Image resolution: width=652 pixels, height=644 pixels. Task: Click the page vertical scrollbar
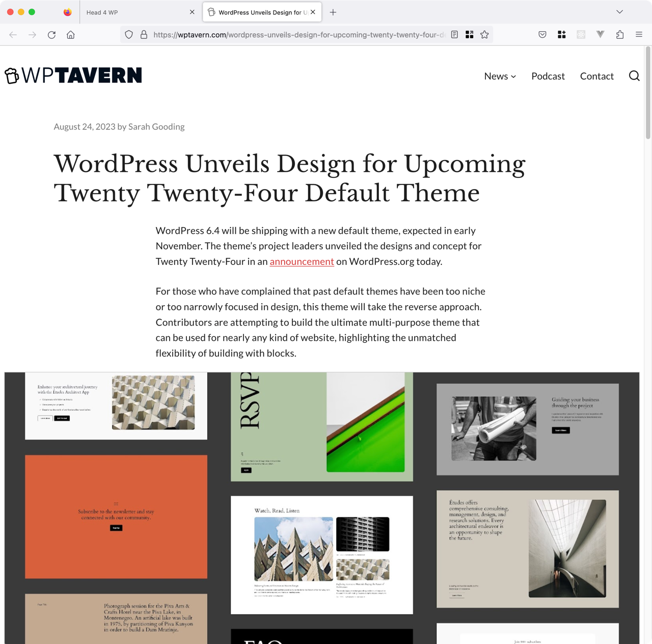(648, 93)
